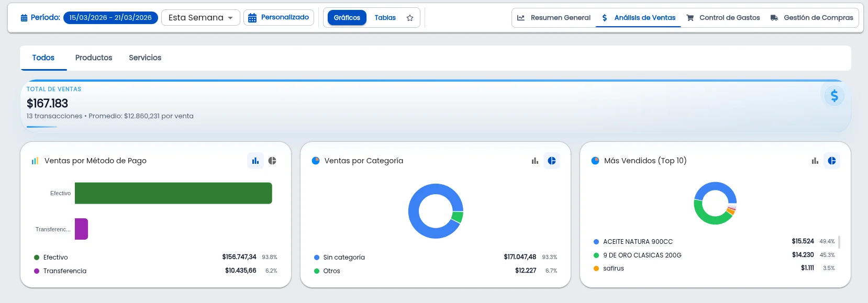Click the 9 DE ORO CLASICAS 200G row
The width and height of the screenshot is (868, 303).
coord(714,255)
